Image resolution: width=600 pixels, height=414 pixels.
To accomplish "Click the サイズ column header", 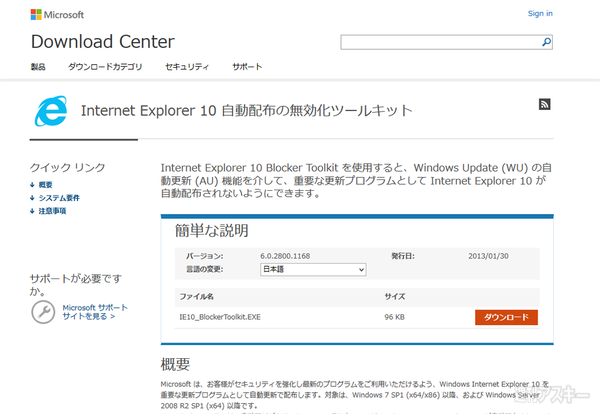I will (x=395, y=297).
